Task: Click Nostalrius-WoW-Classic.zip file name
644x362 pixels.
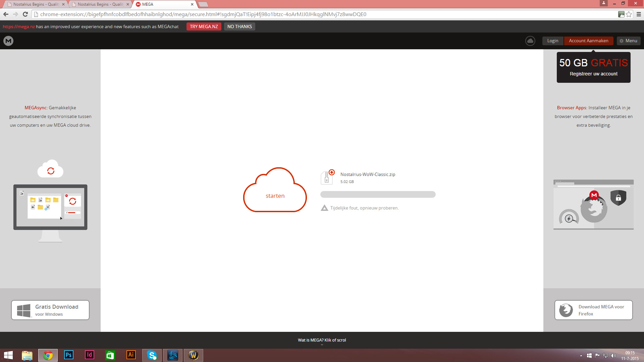Action: coord(368,174)
